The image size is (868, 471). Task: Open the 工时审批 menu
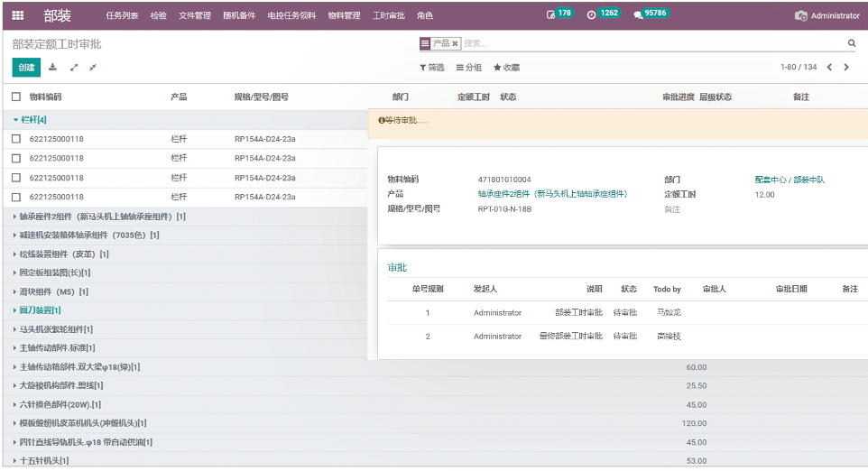pyautogui.click(x=389, y=15)
